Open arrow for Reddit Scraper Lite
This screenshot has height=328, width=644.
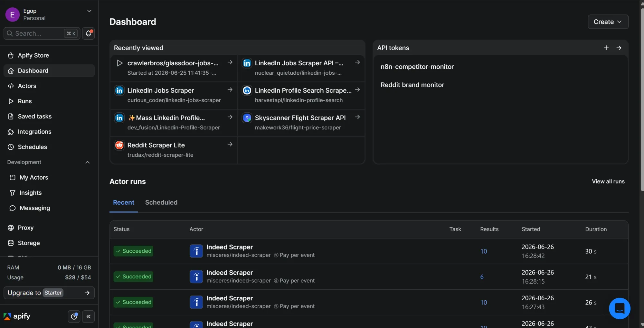(x=230, y=144)
